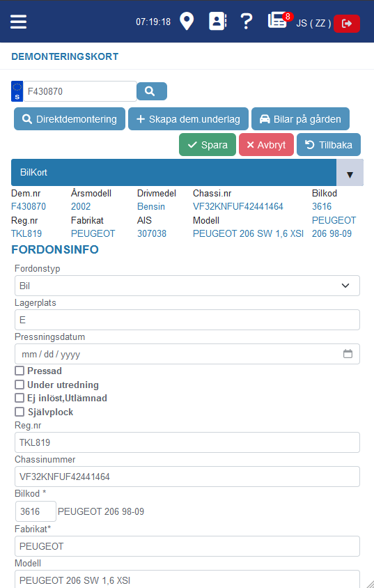Click the Swedish EU plate country badge
The height and width of the screenshot is (588, 374).
(x=17, y=91)
